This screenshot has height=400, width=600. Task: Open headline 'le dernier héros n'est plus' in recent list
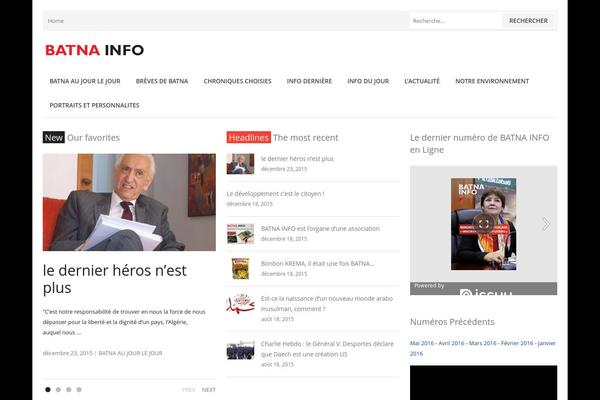coord(297,158)
